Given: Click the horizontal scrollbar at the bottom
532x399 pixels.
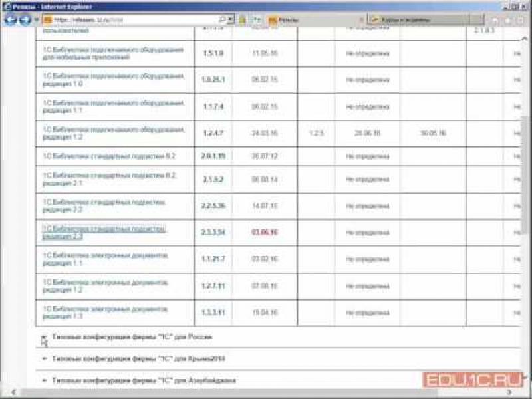Looking at the screenshot, I should point(266,394).
